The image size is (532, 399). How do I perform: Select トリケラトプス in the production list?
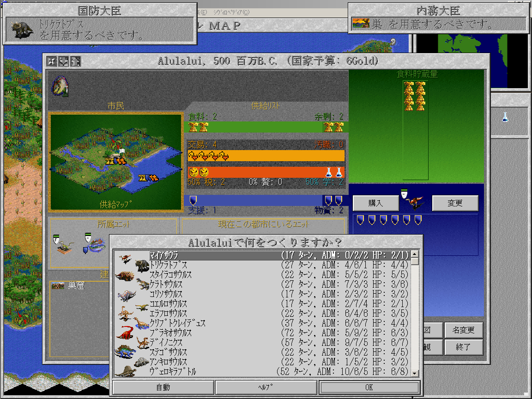279,265
